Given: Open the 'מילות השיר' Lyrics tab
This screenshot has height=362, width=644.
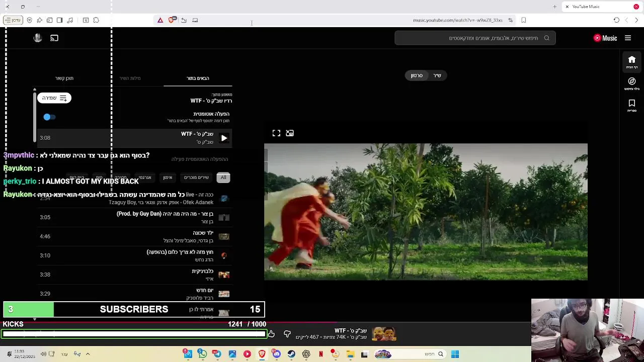Looking at the screenshot, I should (x=130, y=78).
